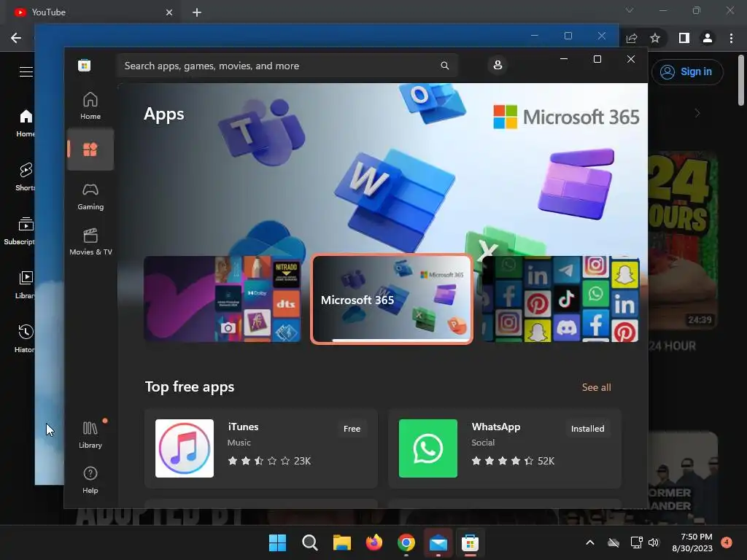Close the YouTube browser tab
Screen dimensions: 747x560
coord(169,12)
